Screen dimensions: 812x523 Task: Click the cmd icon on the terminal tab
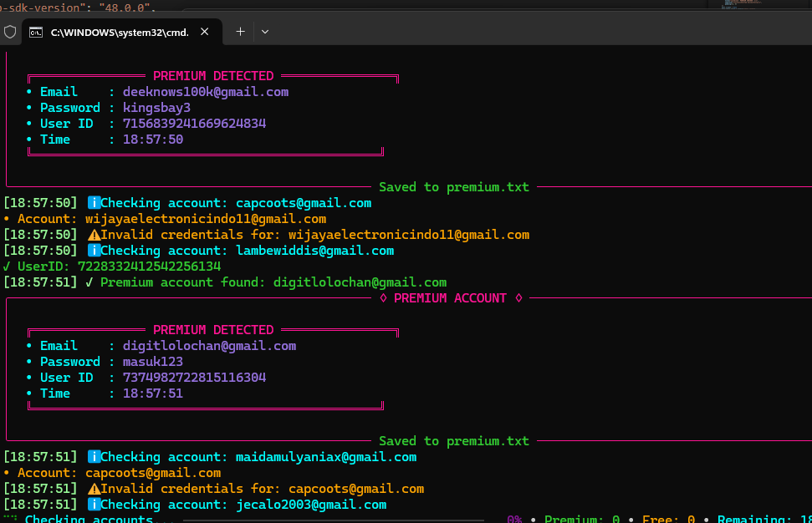coord(36,33)
